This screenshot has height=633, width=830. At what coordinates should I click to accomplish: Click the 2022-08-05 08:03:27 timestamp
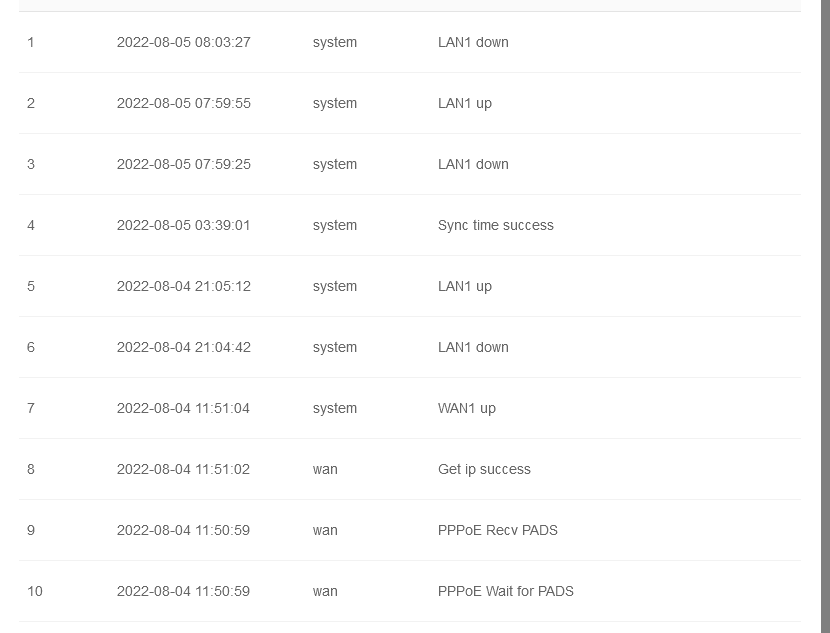pyautogui.click(x=183, y=42)
